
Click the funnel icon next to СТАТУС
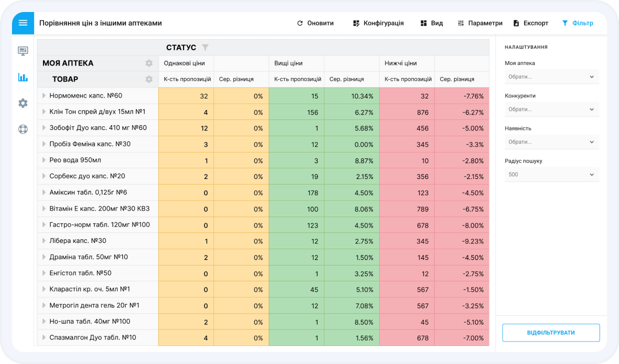click(x=205, y=47)
